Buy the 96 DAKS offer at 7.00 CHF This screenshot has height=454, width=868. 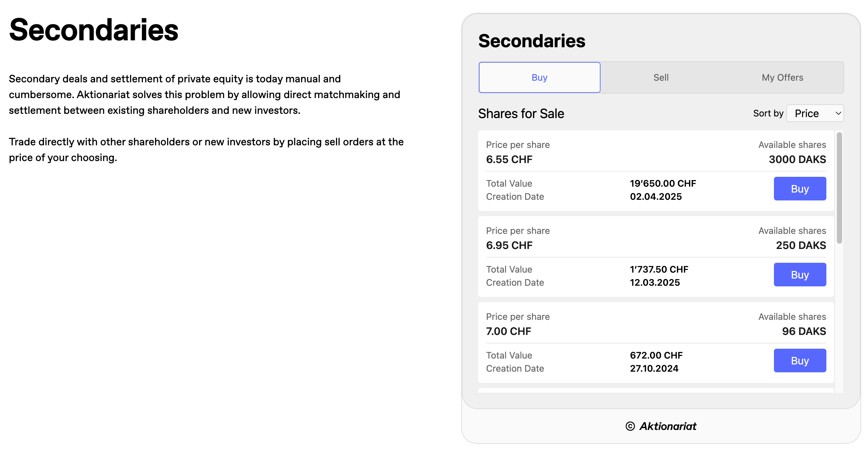pyautogui.click(x=799, y=361)
